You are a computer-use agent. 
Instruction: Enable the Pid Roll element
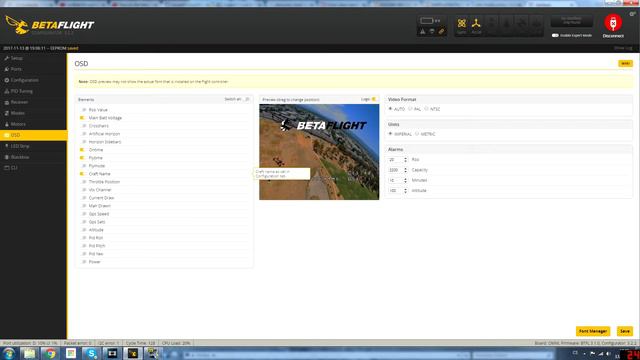click(x=83, y=238)
